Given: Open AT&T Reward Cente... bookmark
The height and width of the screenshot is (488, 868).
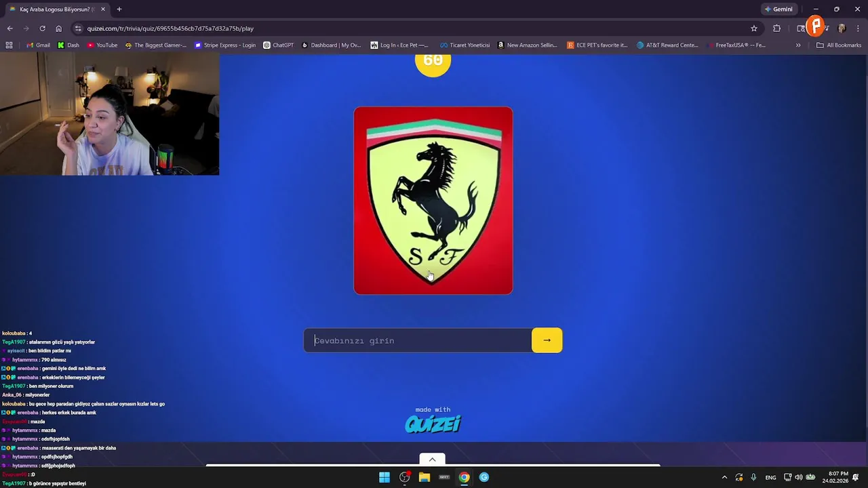Looking at the screenshot, I should 667,45.
